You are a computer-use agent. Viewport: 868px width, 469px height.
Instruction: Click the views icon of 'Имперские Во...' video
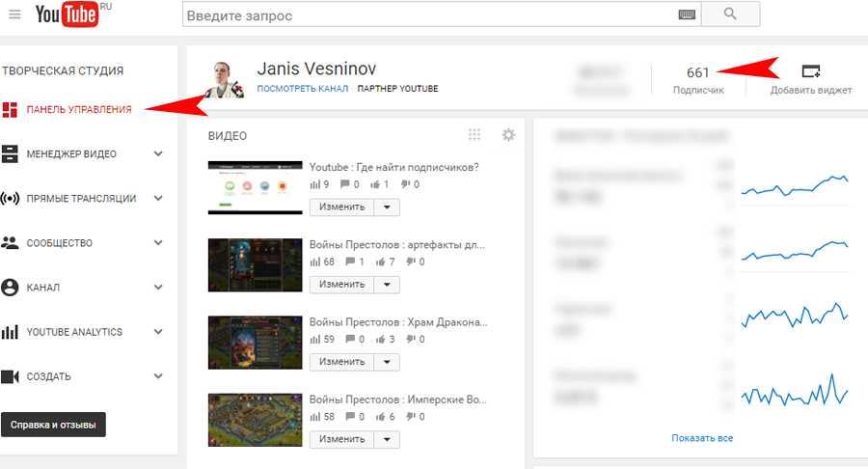tap(315, 417)
